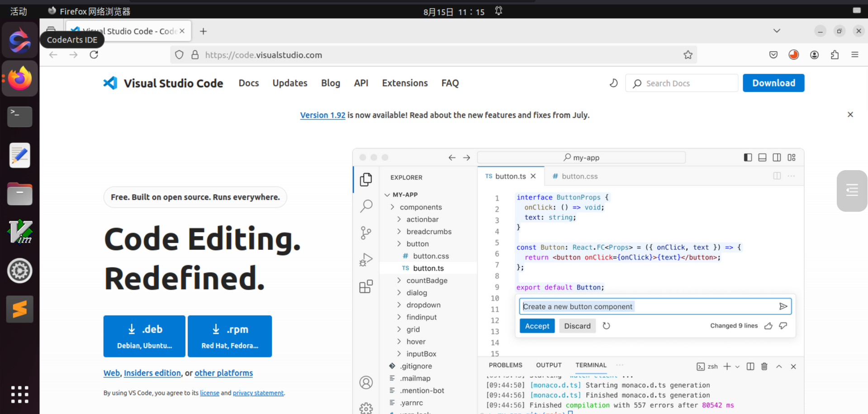Download the .deb package
The image size is (868, 414).
(x=144, y=336)
